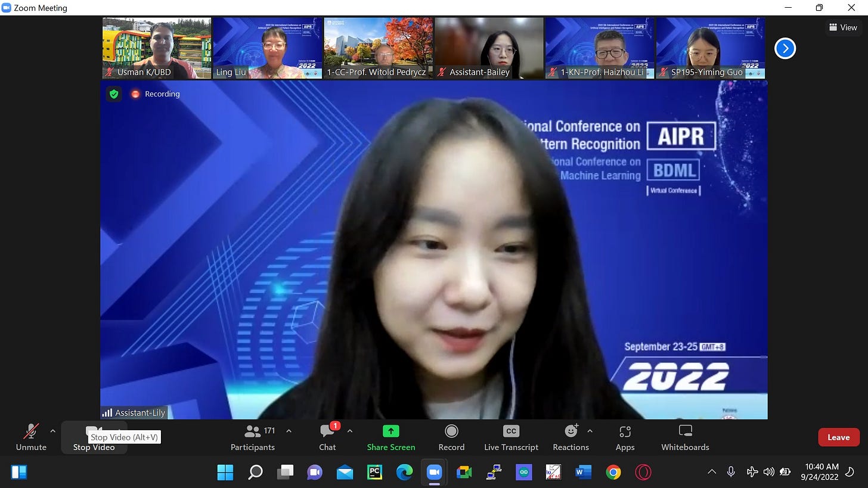Show next participants with blue arrow
This screenshot has width=868, height=488.
785,48
